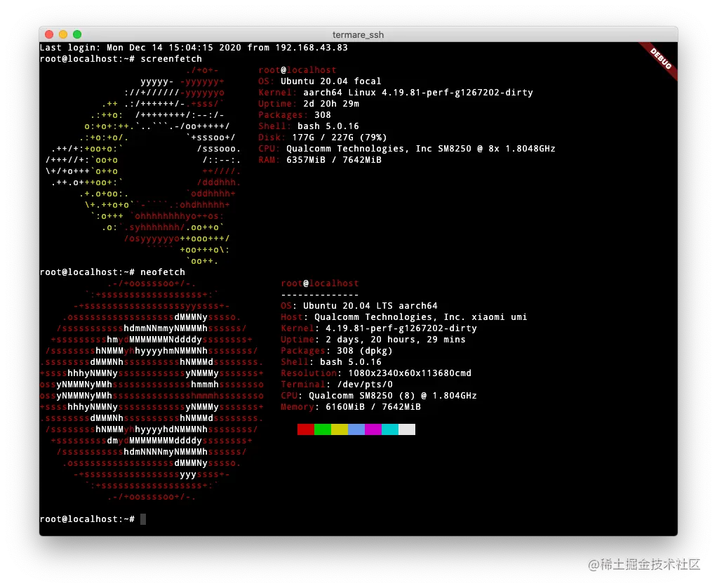The height and width of the screenshot is (588, 717).
Task: Click the '6357MiB / 7642MiB' RAM value
Action: coord(334,159)
